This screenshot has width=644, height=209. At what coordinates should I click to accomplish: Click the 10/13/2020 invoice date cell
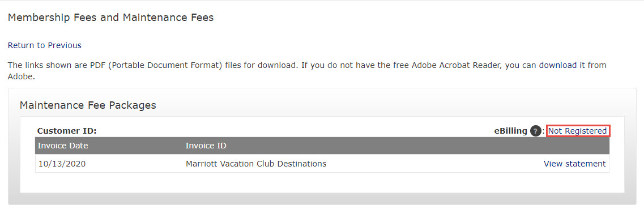pyautogui.click(x=62, y=164)
